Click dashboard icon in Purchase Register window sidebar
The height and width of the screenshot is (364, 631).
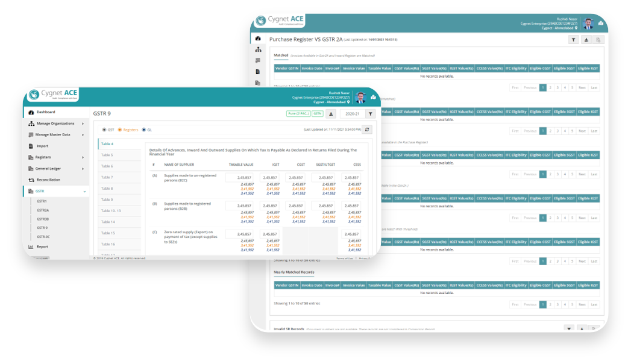[258, 39]
